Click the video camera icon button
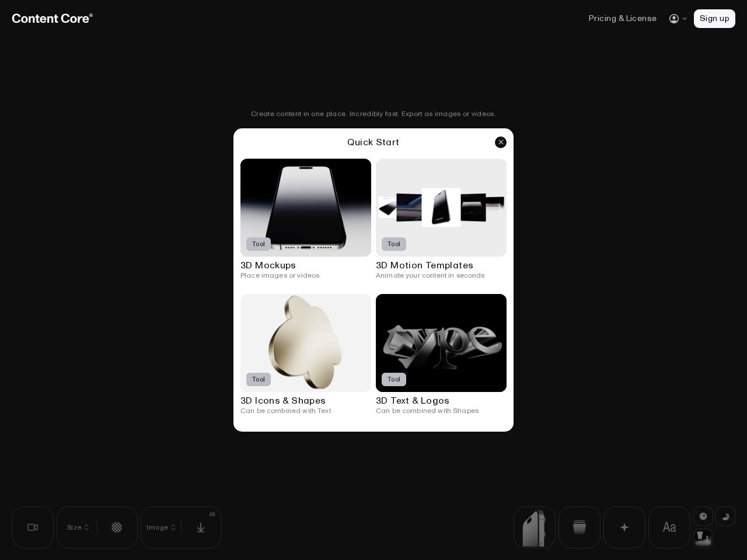747x560 pixels. coord(33,527)
